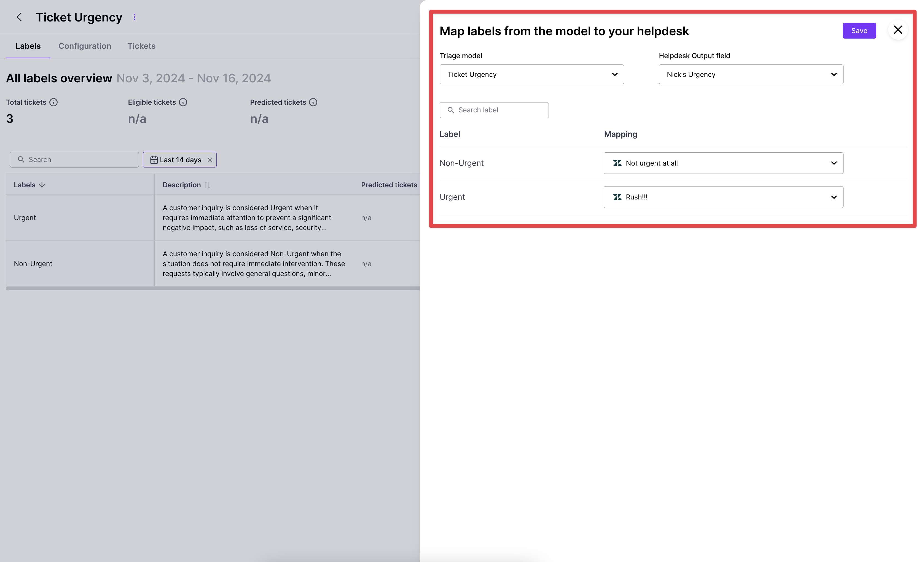Click the horizontal scrollbar under the table
This screenshot has height=562, width=924.
(213, 288)
